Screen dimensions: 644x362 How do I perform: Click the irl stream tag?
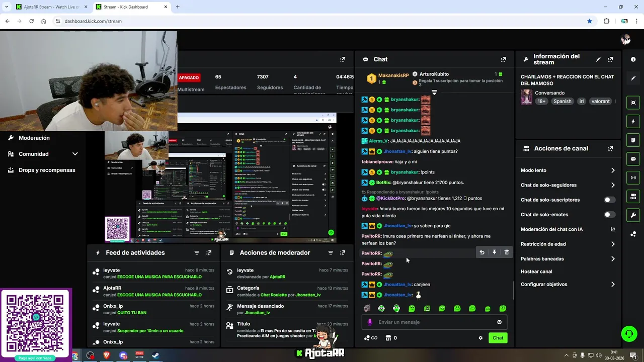point(581,101)
